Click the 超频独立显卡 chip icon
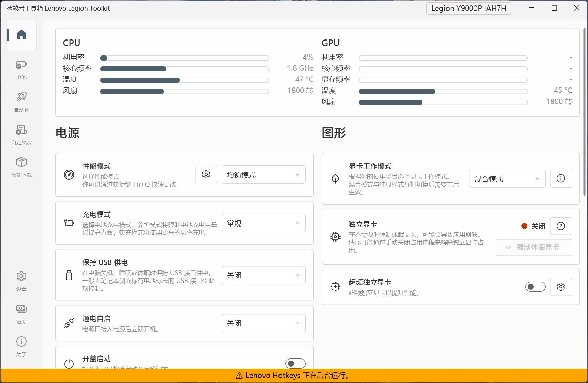This screenshot has width=588, height=383. (335, 287)
